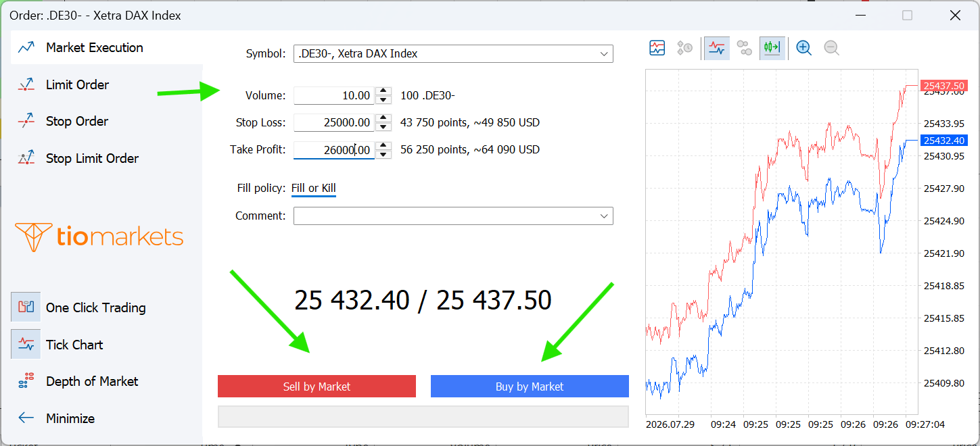Click the greyed trade history clock icon

(x=684, y=48)
